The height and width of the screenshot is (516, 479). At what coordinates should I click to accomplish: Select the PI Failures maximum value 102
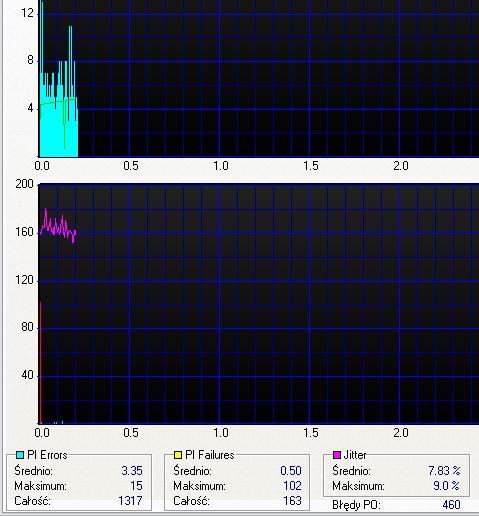[292, 486]
